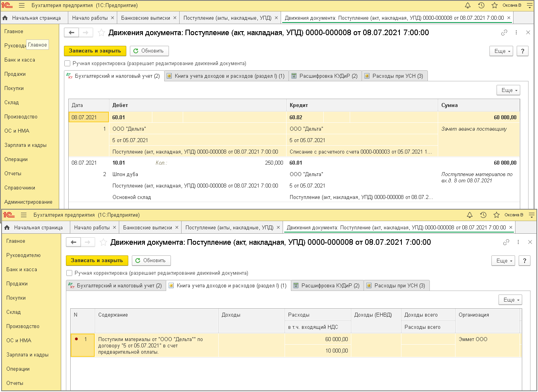Screen dimensions: 538x392
Task: Click favorites star in top window title bar
Action: (x=495, y=6)
